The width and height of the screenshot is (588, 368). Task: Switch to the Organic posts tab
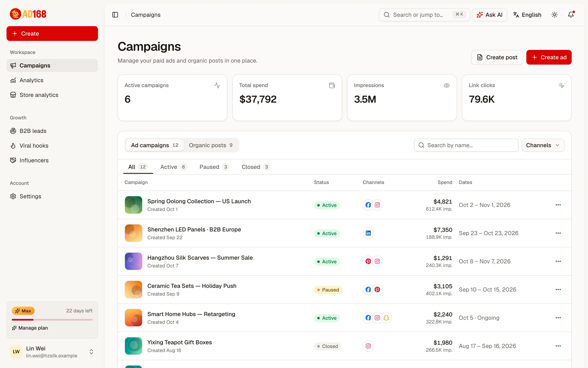211,145
